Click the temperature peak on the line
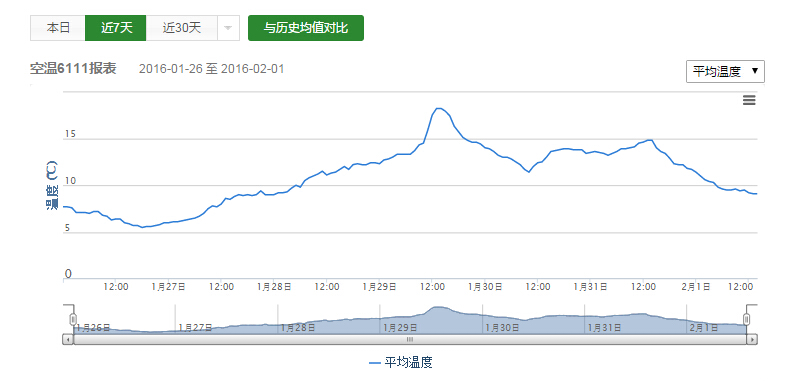The width and height of the screenshot is (801, 381). [439, 108]
